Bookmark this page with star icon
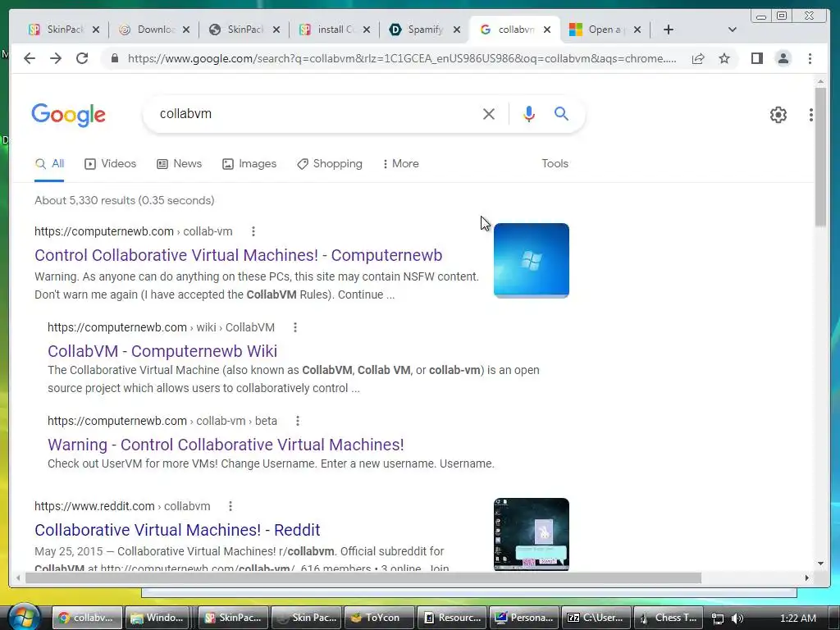The image size is (840, 630). pos(724,58)
